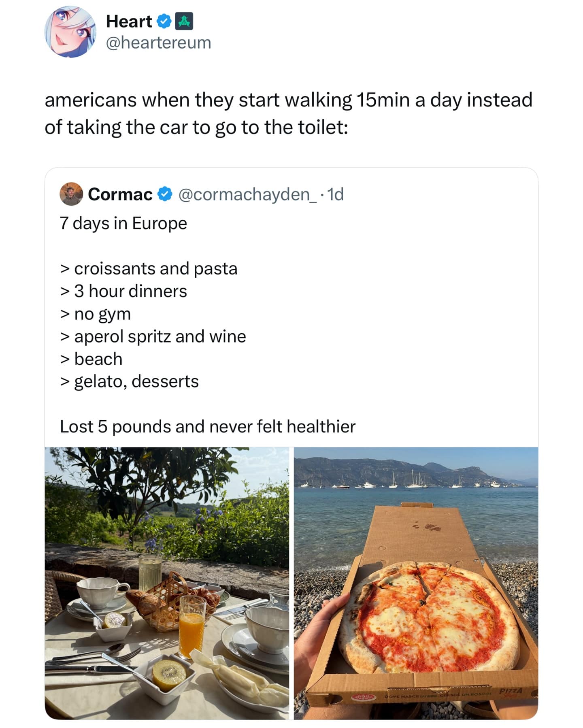
Task: Click Cormac's small profile picture
Action: tap(71, 194)
